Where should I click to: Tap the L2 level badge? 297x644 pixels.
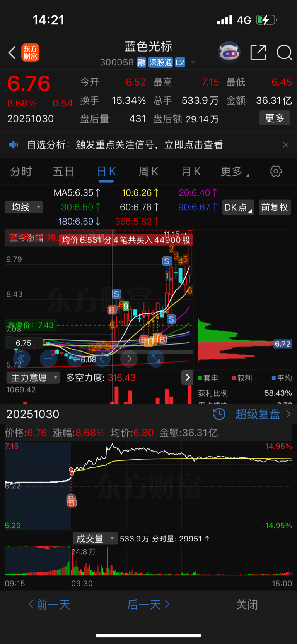[180, 62]
